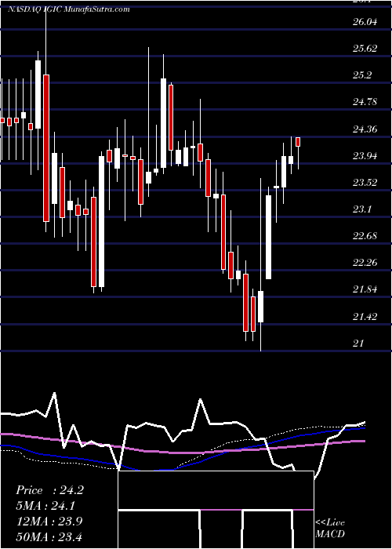The width and height of the screenshot is (392, 549).
Task: Select the 24.78 price axis label
Action: 365,102
